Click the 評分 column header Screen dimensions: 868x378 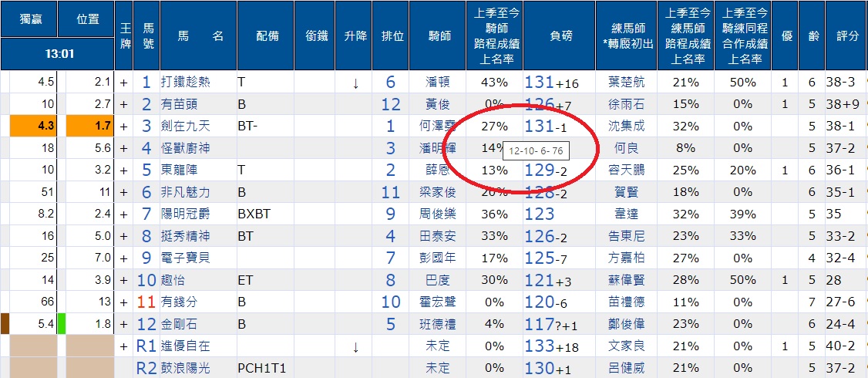(x=847, y=35)
